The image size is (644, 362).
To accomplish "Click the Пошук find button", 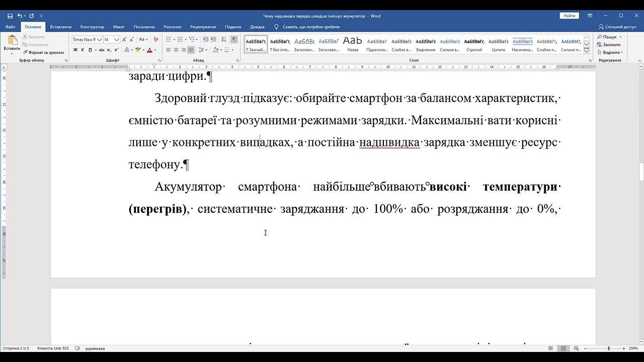I will click(607, 37).
